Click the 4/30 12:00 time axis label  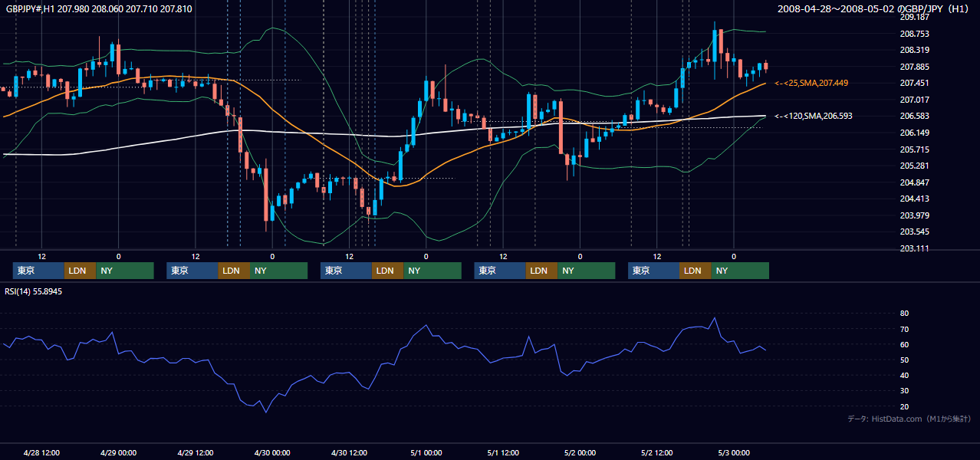click(350, 452)
